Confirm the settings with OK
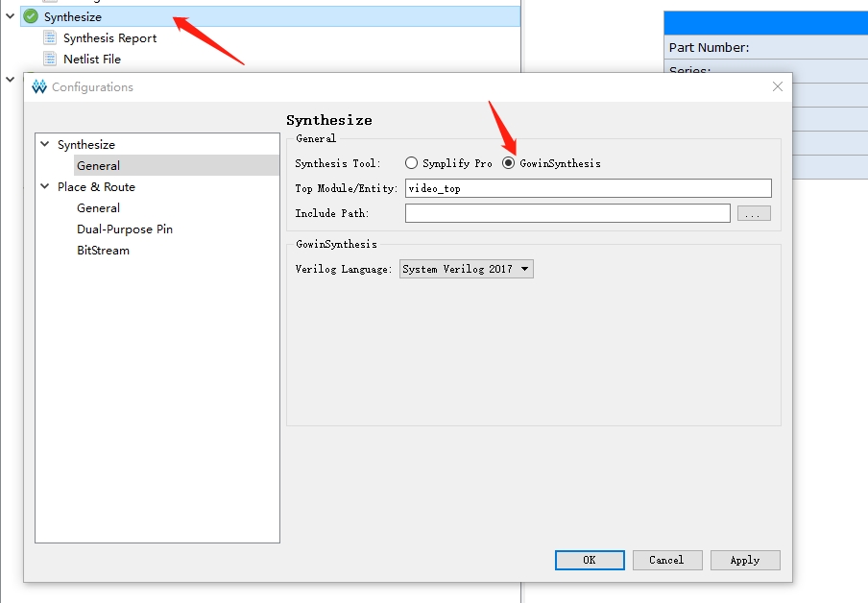Image resolution: width=868 pixels, height=603 pixels. coord(590,560)
